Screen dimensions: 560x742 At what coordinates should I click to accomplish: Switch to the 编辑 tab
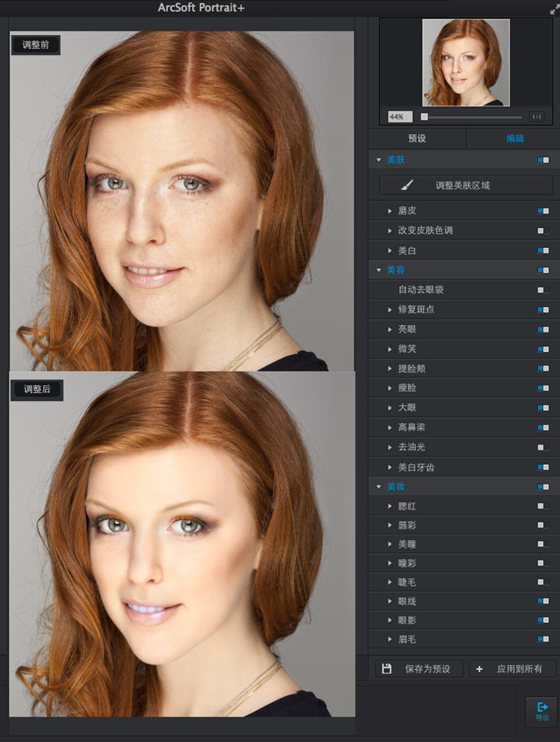tap(514, 139)
